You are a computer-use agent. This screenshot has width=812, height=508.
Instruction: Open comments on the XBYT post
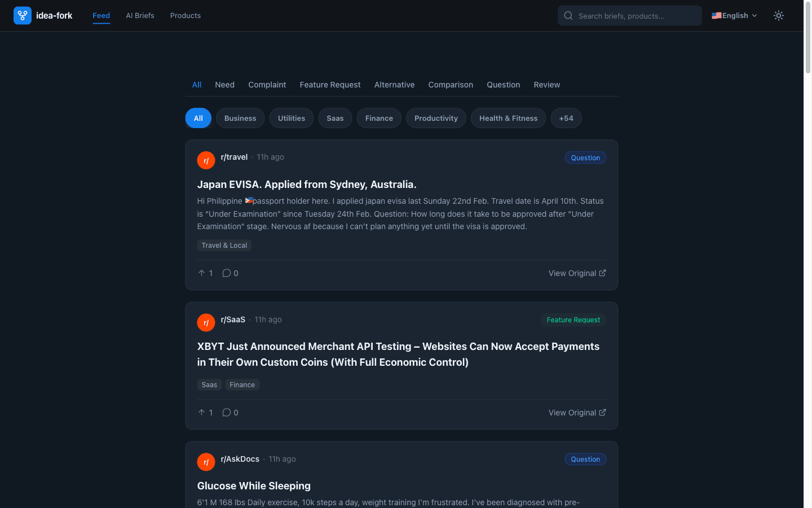click(227, 412)
